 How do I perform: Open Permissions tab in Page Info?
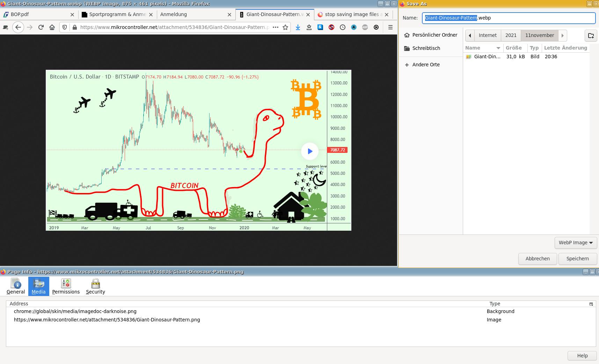pos(66,287)
